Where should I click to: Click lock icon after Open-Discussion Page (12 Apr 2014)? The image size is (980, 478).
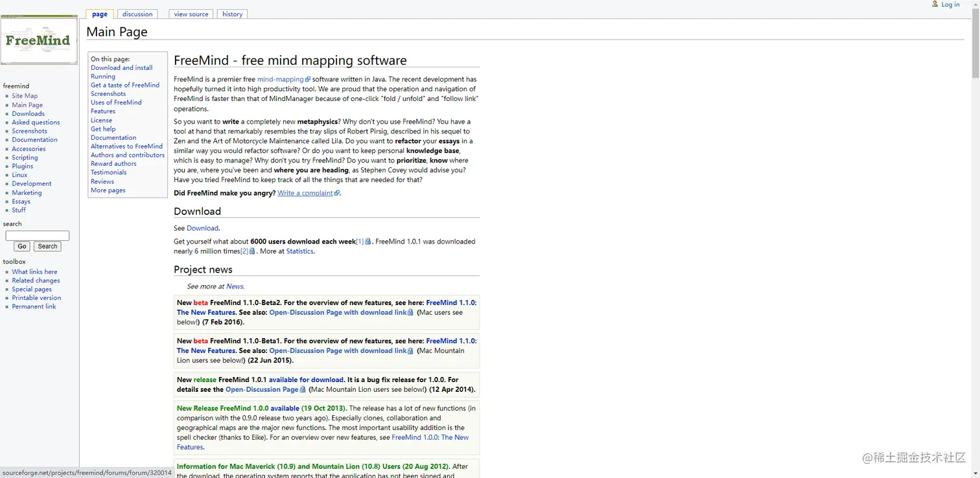(303, 390)
